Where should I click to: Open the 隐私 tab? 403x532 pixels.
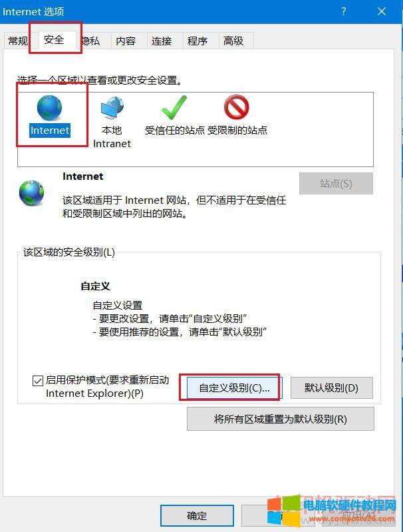(x=91, y=41)
